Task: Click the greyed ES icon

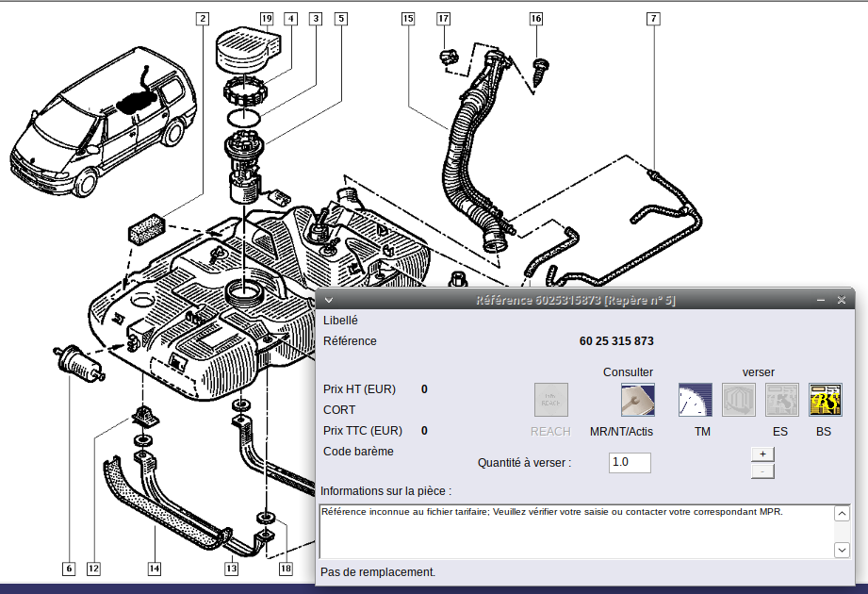Action: (x=781, y=400)
